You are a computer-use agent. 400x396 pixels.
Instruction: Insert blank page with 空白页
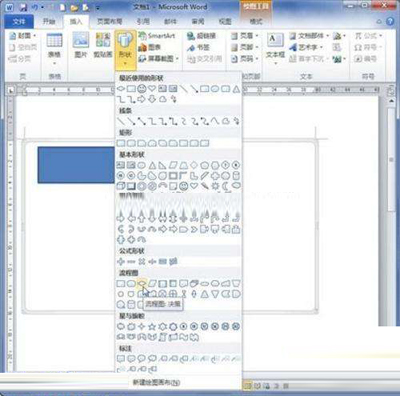(22, 47)
